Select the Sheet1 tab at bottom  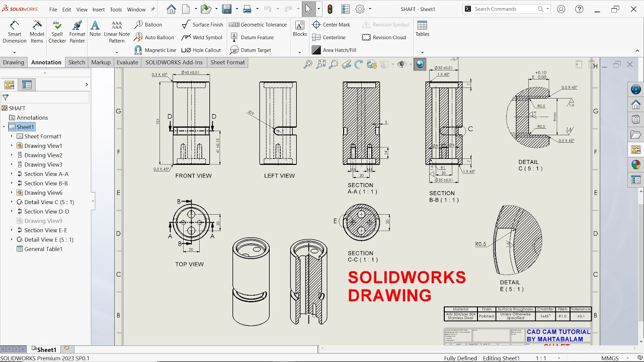[44, 349]
